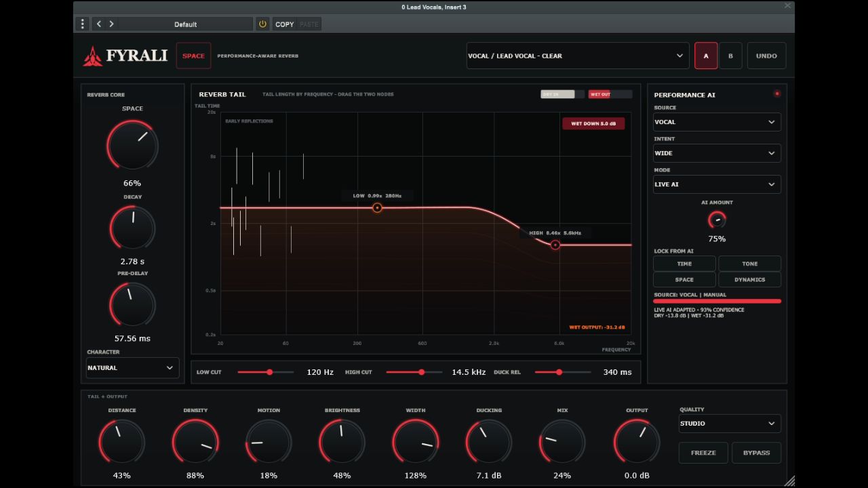Screen dimensions: 868x488
Task: Click the DECAY knob
Action: pos(132,228)
